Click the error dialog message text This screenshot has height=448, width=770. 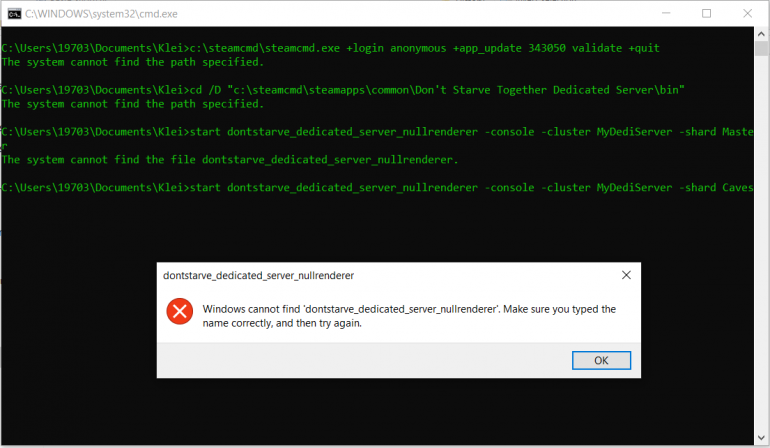tap(409, 316)
